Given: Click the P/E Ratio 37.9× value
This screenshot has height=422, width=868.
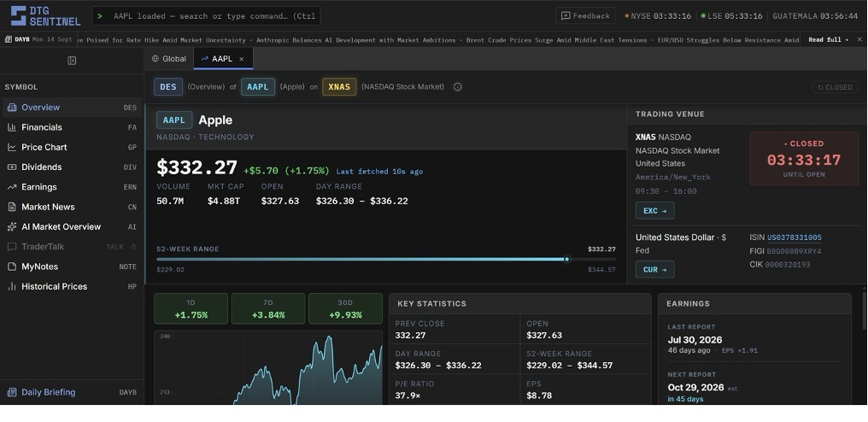Looking at the screenshot, I should tap(408, 396).
